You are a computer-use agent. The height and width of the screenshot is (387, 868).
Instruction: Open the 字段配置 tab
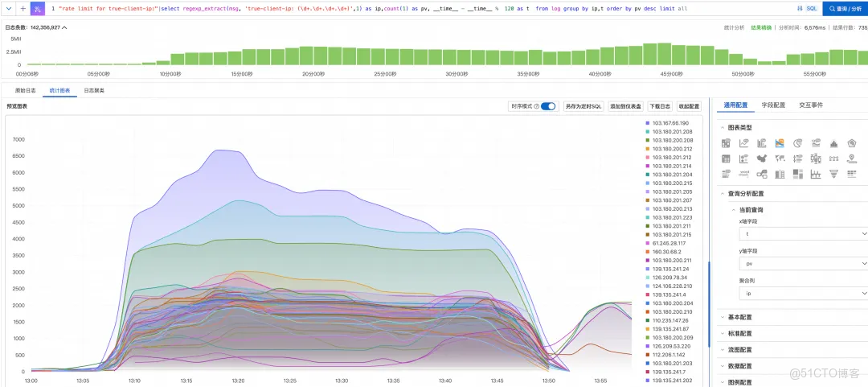coord(772,105)
